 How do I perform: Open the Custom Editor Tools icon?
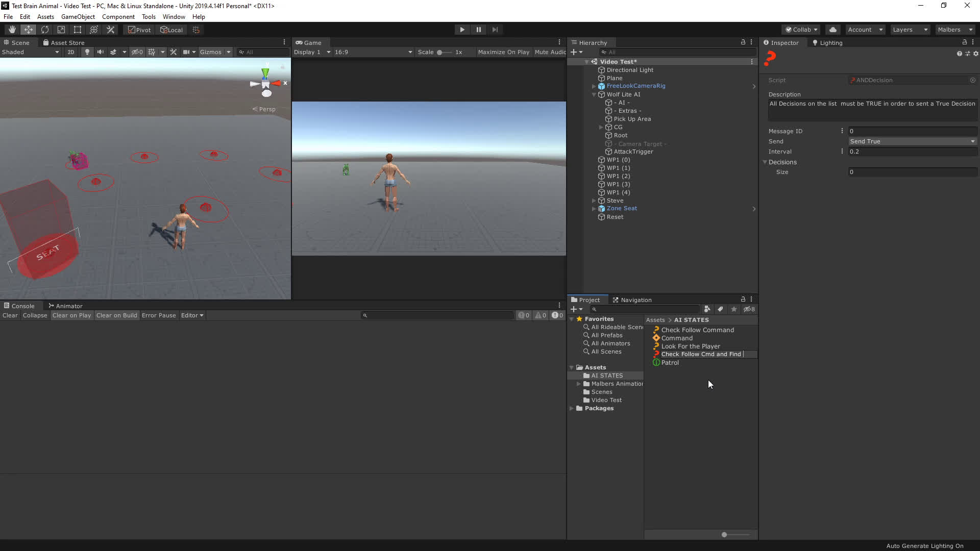click(110, 29)
